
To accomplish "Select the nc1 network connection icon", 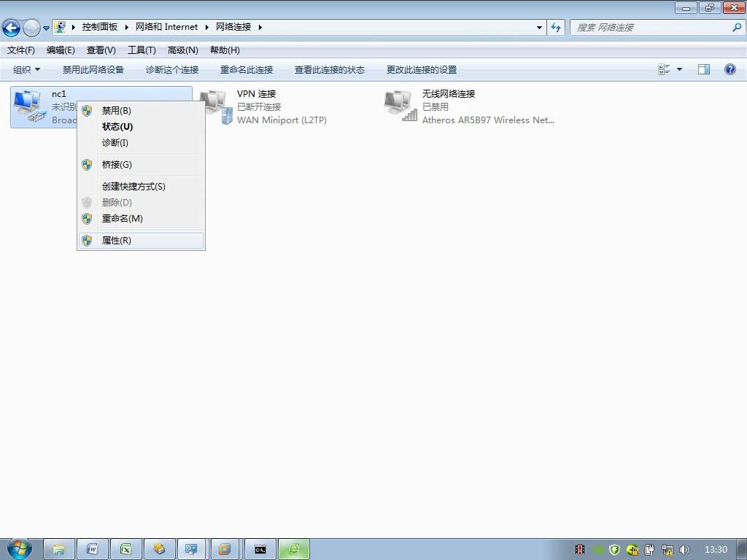I will (x=30, y=106).
